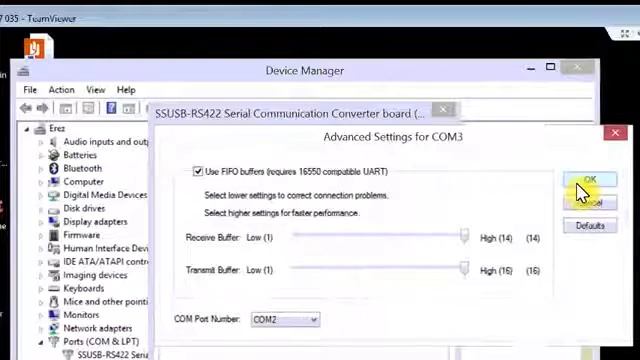Click the Mice and other pointing devices icon
640x360 pixels.
click(53, 302)
